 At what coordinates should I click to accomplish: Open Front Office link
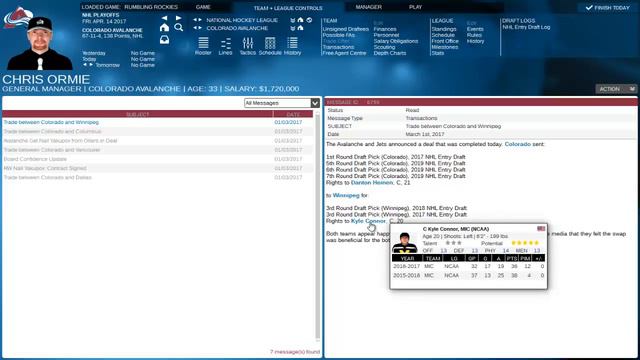click(x=445, y=41)
